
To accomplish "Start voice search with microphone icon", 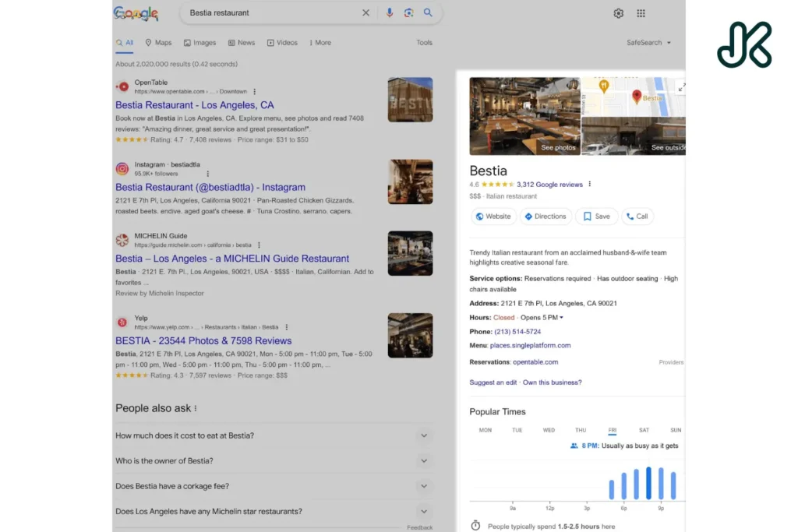I will pyautogui.click(x=390, y=12).
